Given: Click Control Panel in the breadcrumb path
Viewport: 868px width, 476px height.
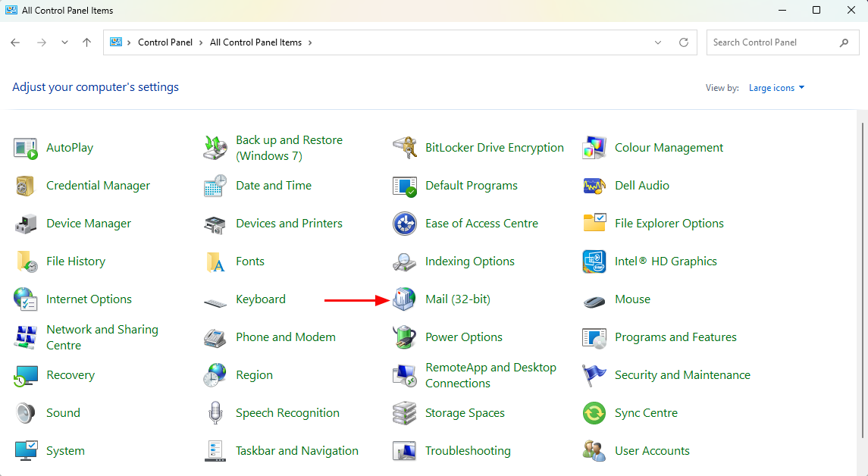Looking at the screenshot, I should 165,42.
